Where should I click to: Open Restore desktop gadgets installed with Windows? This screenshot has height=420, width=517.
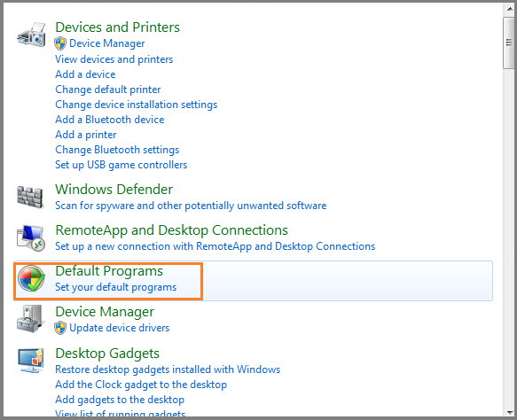pyautogui.click(x=168, y=369)
